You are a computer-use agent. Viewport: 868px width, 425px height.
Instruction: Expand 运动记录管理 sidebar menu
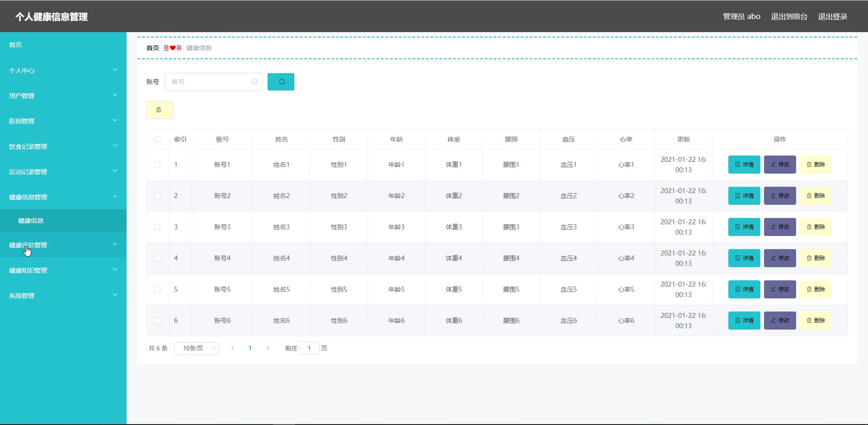point(63,171)
